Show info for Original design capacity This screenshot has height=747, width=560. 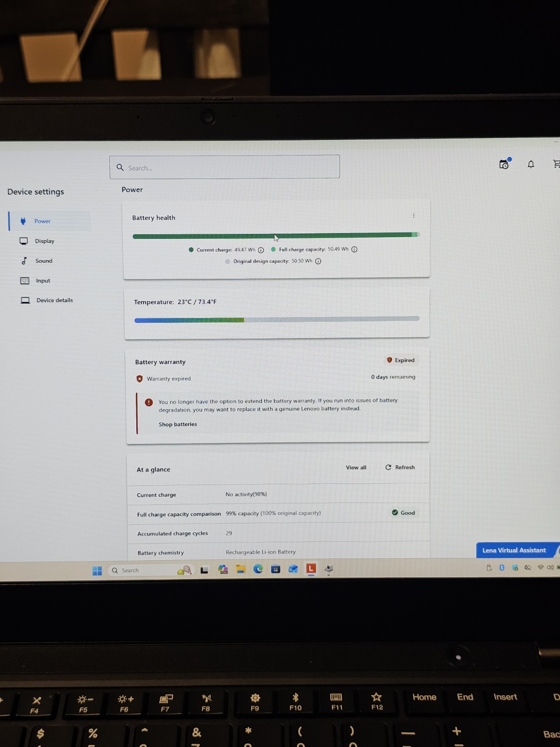[x=318, y=261]
